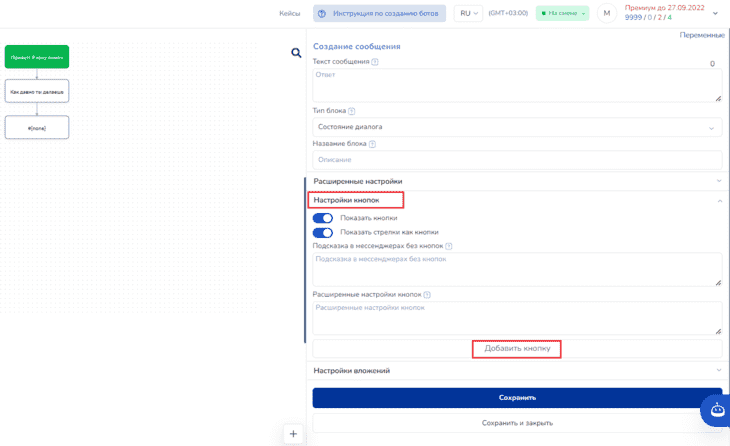Open the RU language dropdown
Image resolution: width=730 pixels, height=446 pixels.
468,13
